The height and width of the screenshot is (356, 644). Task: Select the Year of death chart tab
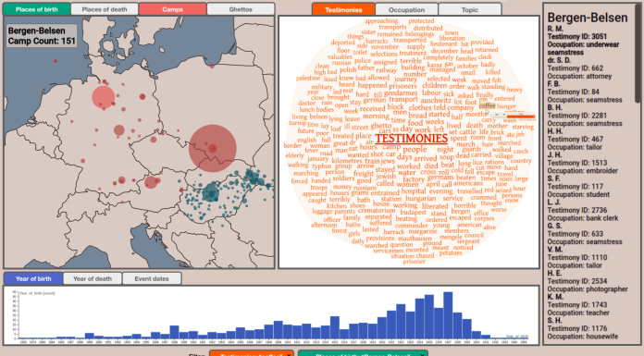[x=93, y=278]
